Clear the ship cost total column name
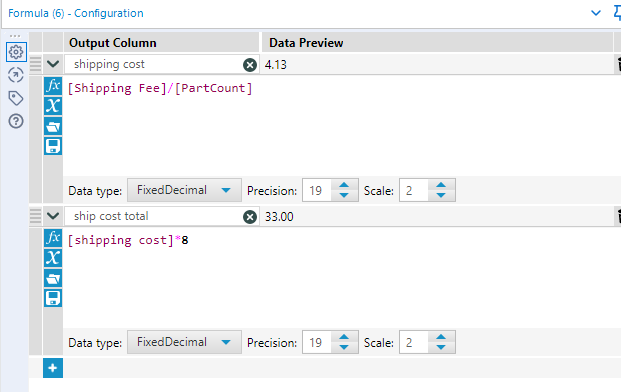The width and height of the screenshot is (621, 392). (x=250, y=217)
